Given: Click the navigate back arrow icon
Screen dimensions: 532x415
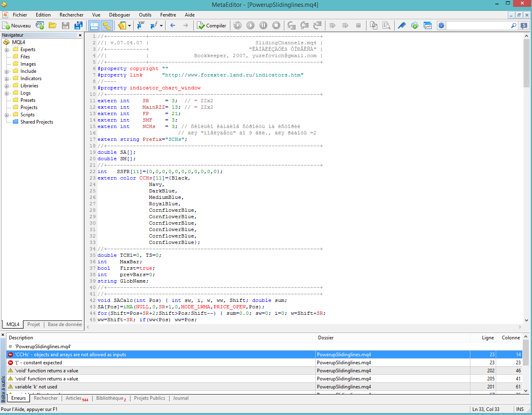Looking at the screenshot, I should click(x=173, y=26).
